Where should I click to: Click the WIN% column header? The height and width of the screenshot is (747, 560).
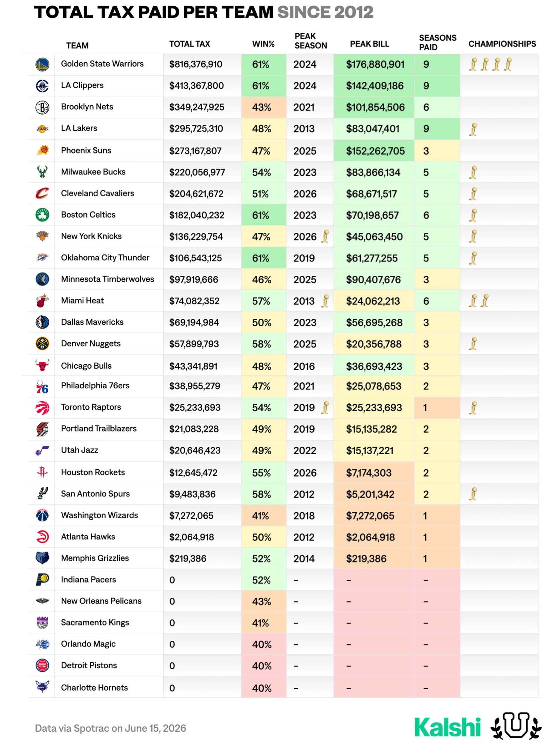click(x=263, y=44)
